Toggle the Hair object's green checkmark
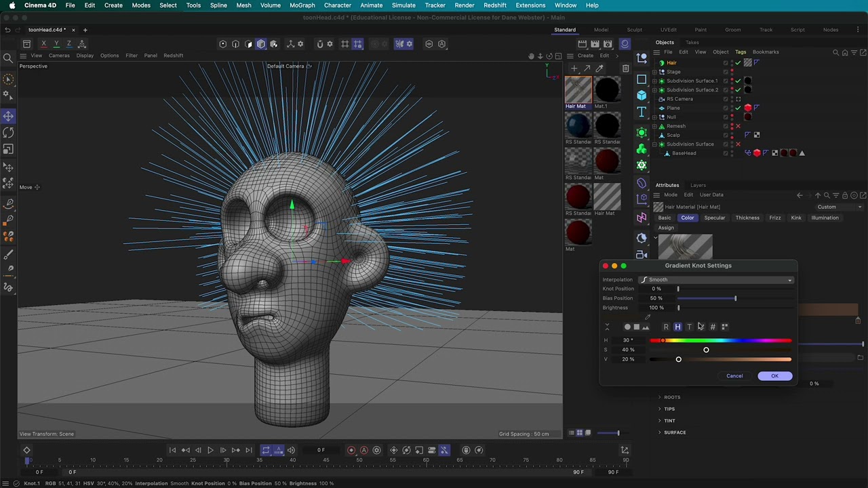 click(738, 63)
